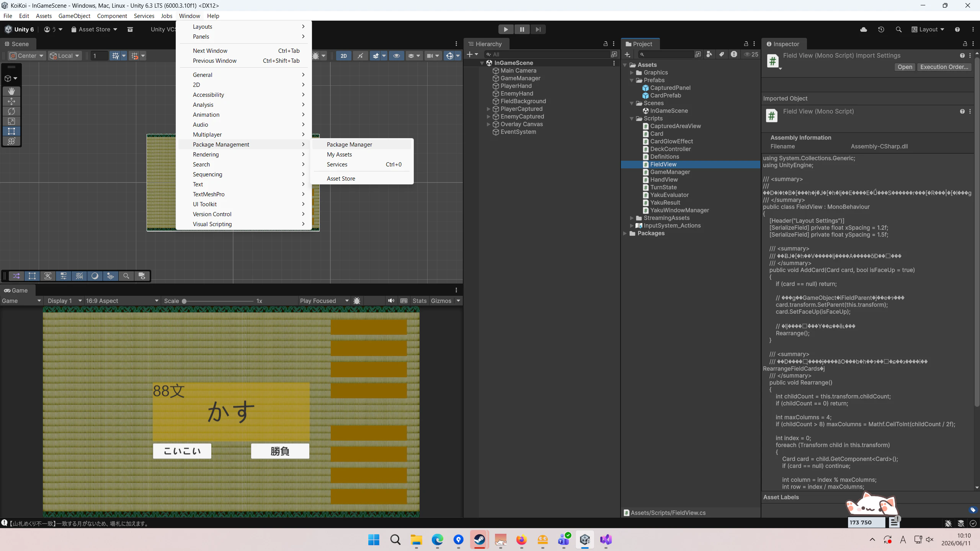Click the Play button
The image size is (980, 551).
(506, 29)
